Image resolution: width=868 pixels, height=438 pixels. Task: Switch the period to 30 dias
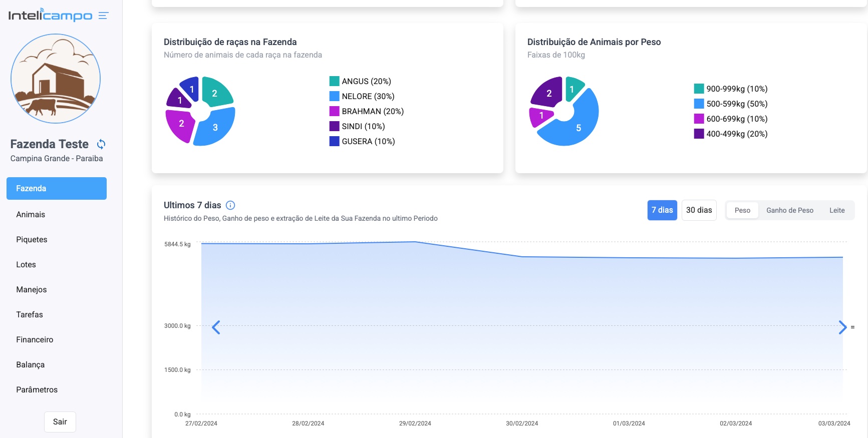coord(699,210)
